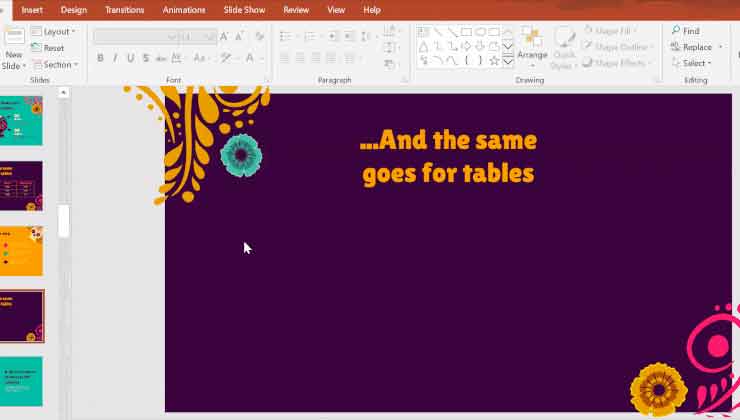Select the star shape in shapes gallery
The width and height of the screenshot is (740, 420).
coord(494,61)
